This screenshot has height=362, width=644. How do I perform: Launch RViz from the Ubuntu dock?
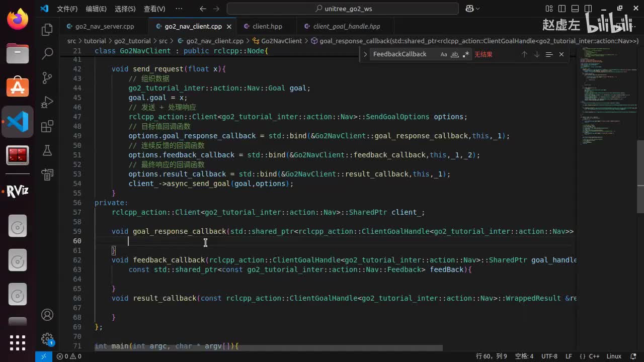pos(18,192)
